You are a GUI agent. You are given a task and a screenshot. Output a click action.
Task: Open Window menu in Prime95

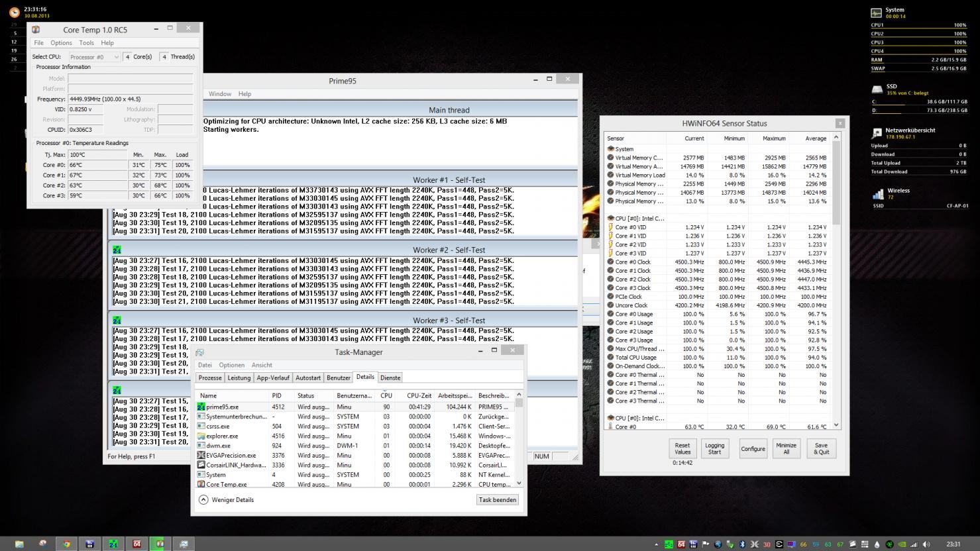coord(220,93)
